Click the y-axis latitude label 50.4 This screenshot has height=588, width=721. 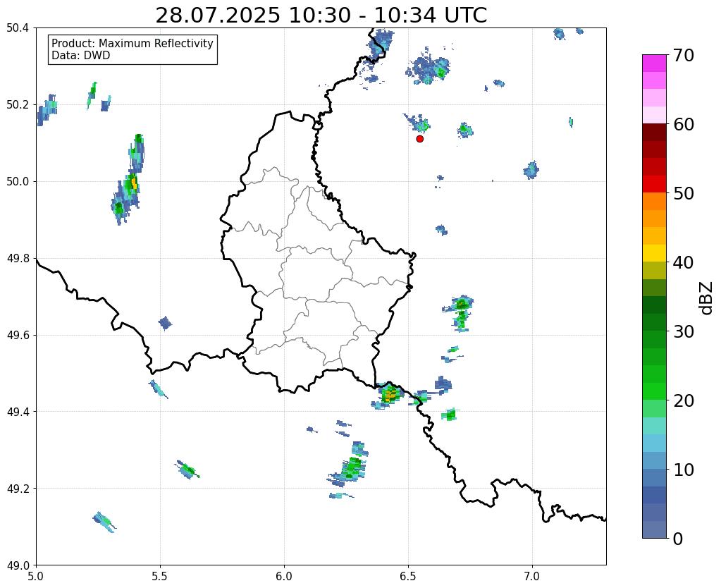[x=18, y=28]
